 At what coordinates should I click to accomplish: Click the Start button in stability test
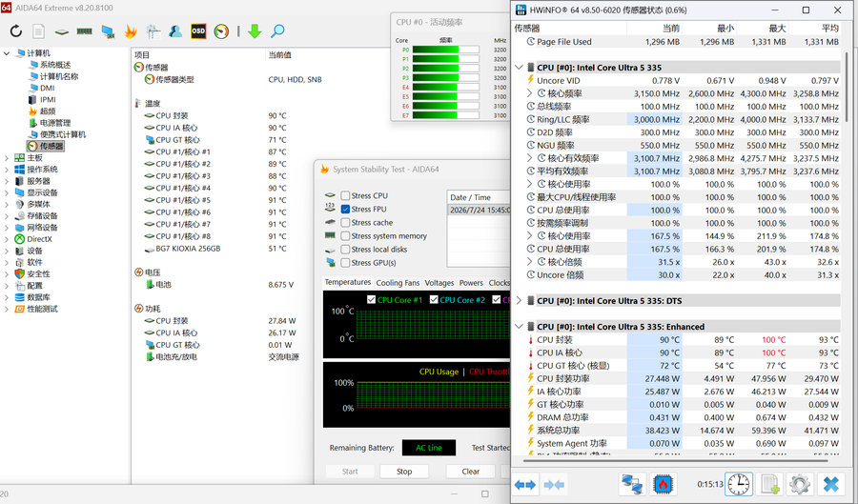350,472
